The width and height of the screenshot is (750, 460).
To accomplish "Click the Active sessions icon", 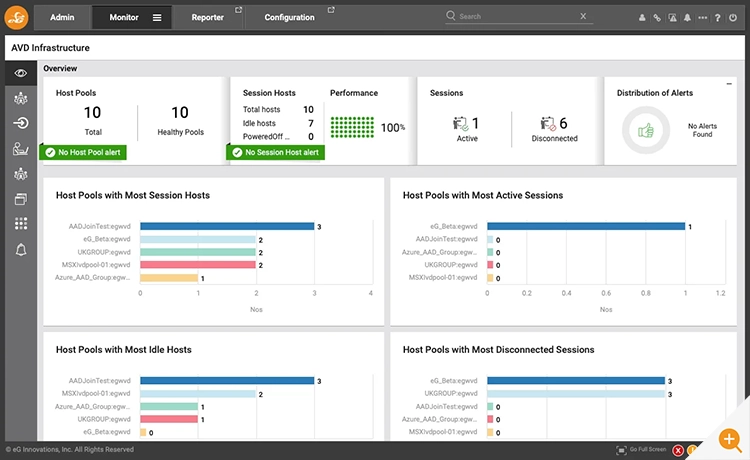I will [x=460, y=124].
